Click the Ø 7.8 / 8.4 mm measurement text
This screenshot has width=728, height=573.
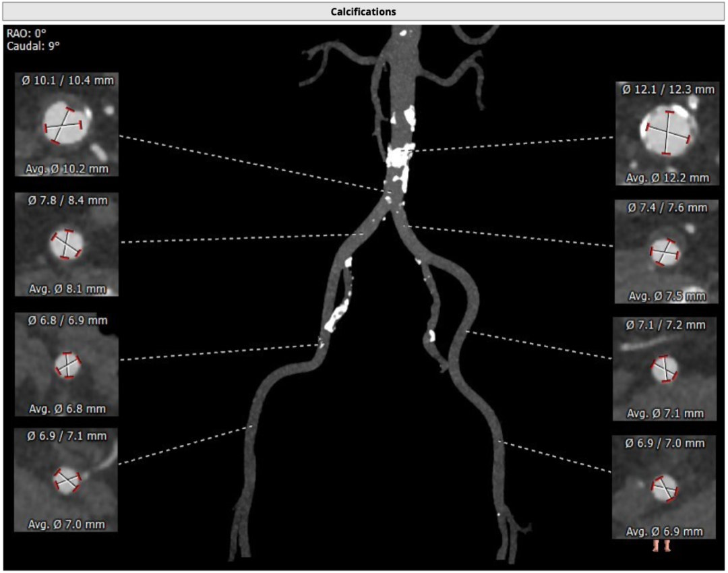(67, 200)
